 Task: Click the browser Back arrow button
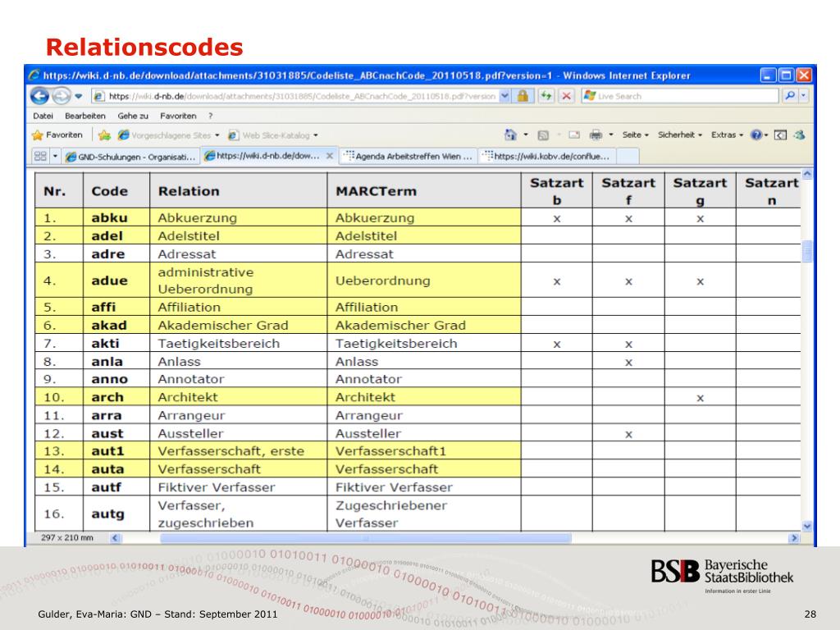pyautogui.click(x=40, y=96)
